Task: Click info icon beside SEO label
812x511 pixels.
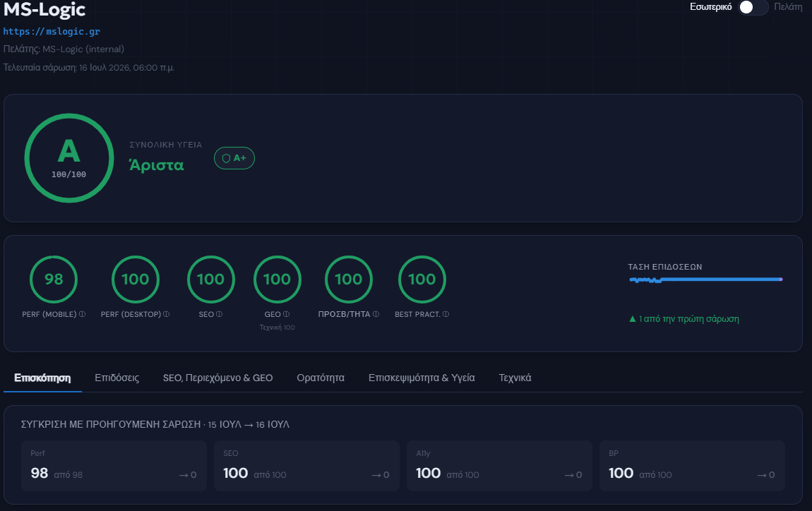Action: click(x=219, y=314)
